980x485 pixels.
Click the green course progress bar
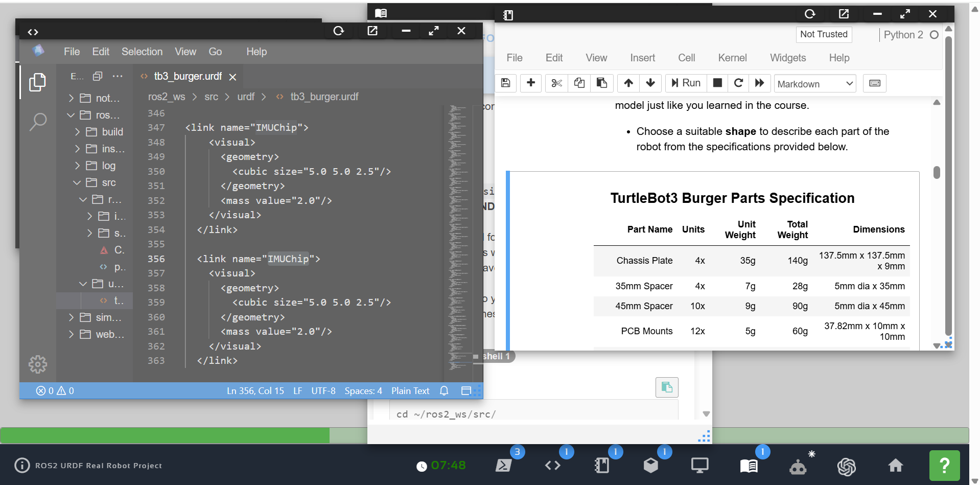click(165, 435)
